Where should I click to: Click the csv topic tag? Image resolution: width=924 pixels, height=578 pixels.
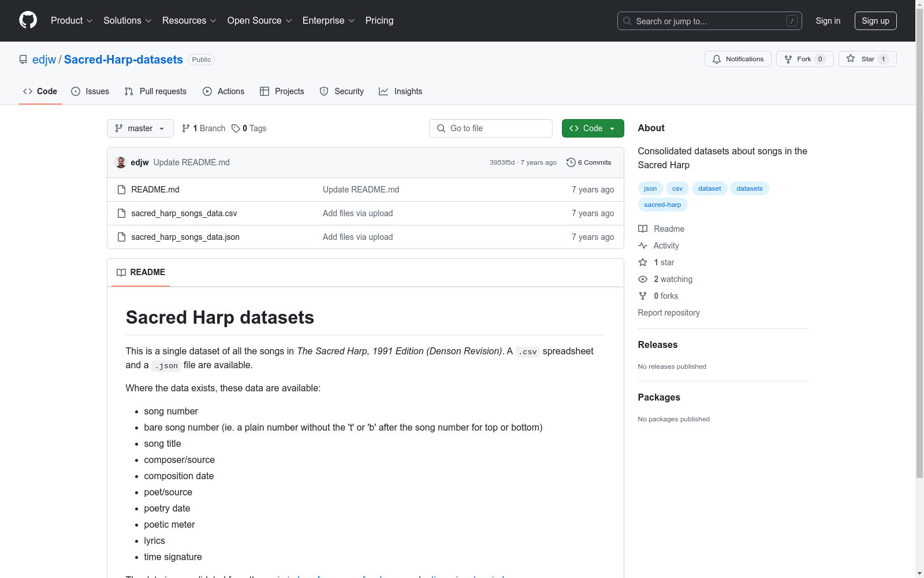coord(677,188)
